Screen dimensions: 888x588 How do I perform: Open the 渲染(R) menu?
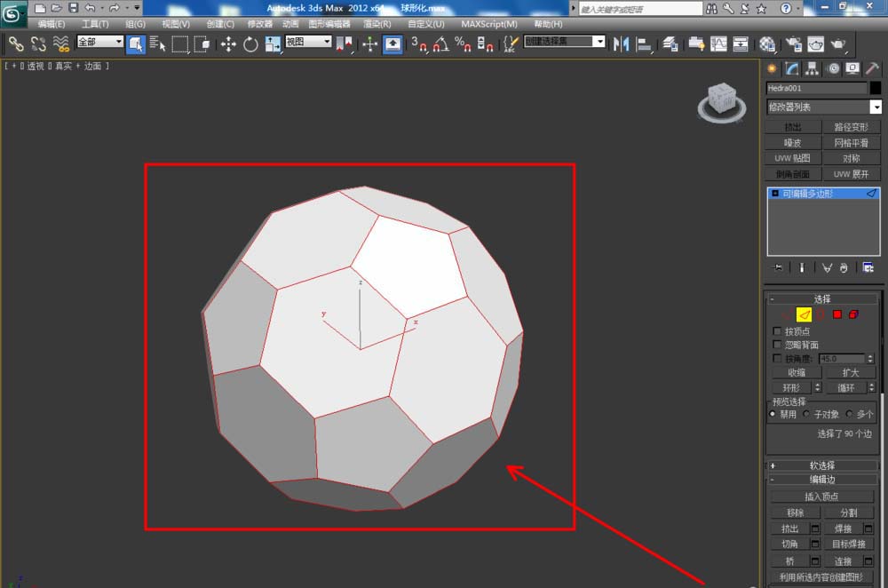pyautogui.click(x=377, y=24)
